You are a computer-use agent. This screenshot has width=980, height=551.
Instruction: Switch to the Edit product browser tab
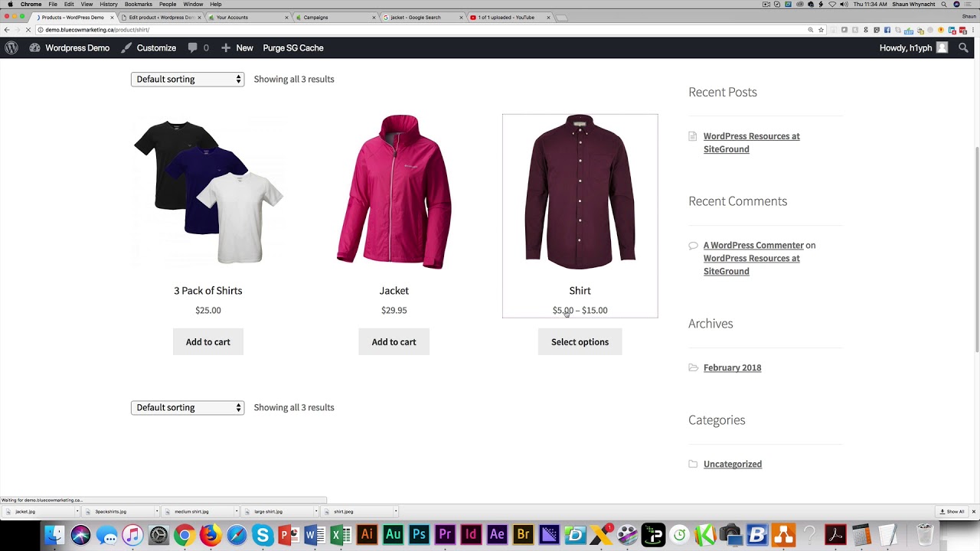pyautogui.click(x=162, y=17)
